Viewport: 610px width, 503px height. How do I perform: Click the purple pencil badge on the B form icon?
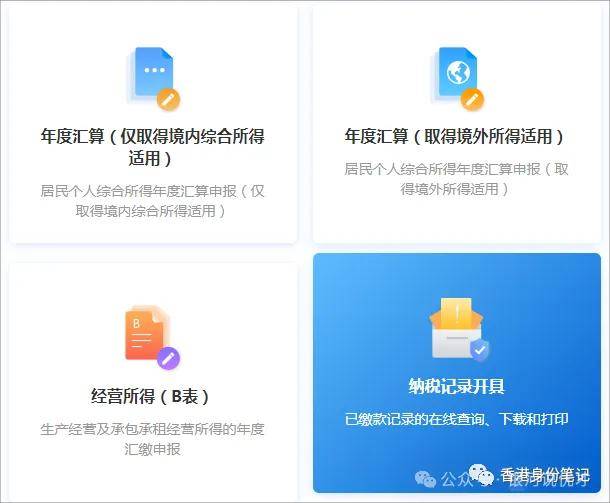[x=168, y=358]
